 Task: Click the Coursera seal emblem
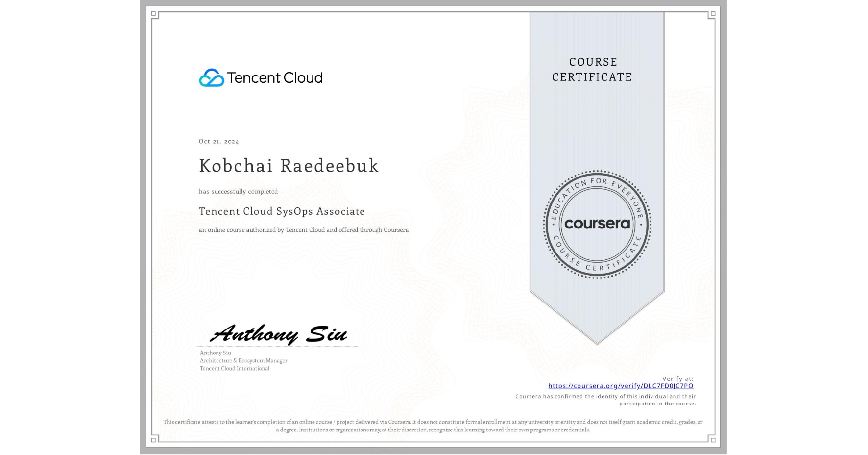(x=597, y=225)
